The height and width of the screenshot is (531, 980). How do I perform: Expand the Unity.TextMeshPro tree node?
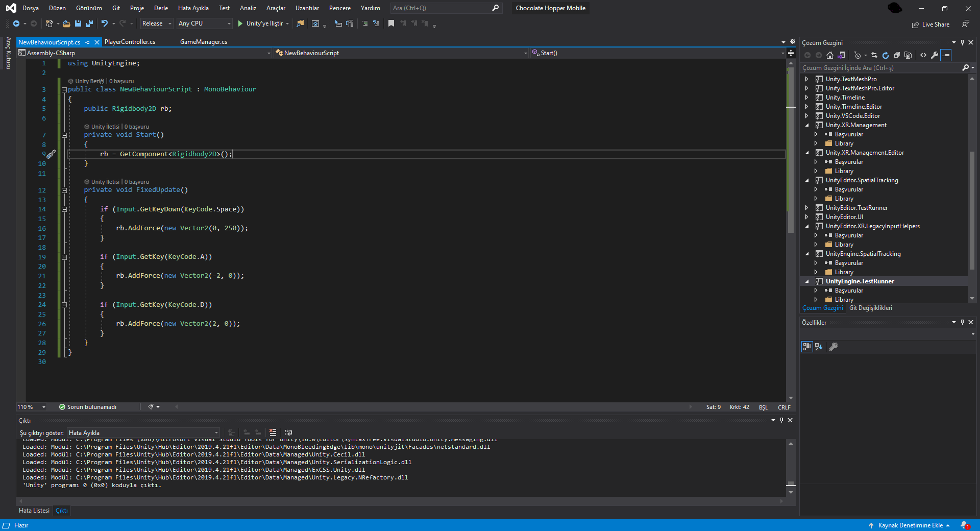[x=806, y=79]
